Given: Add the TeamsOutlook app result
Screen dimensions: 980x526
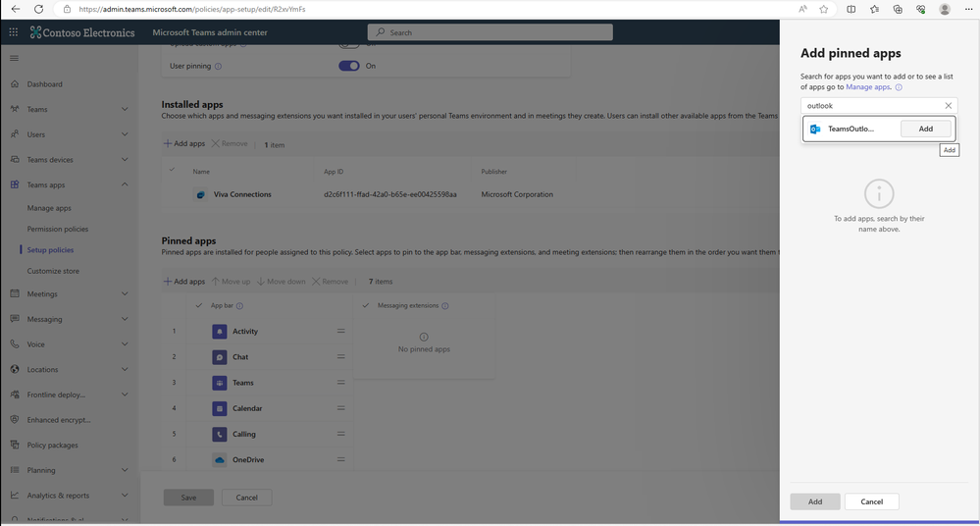Looking at the screenshot, I should click(926, 129).
